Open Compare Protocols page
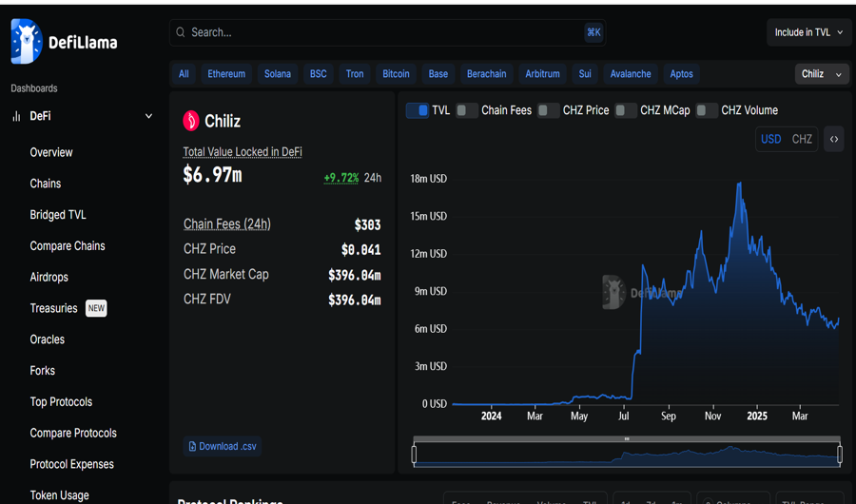The width and height of the screenshot is (856, 504). (x=73, y=433)
